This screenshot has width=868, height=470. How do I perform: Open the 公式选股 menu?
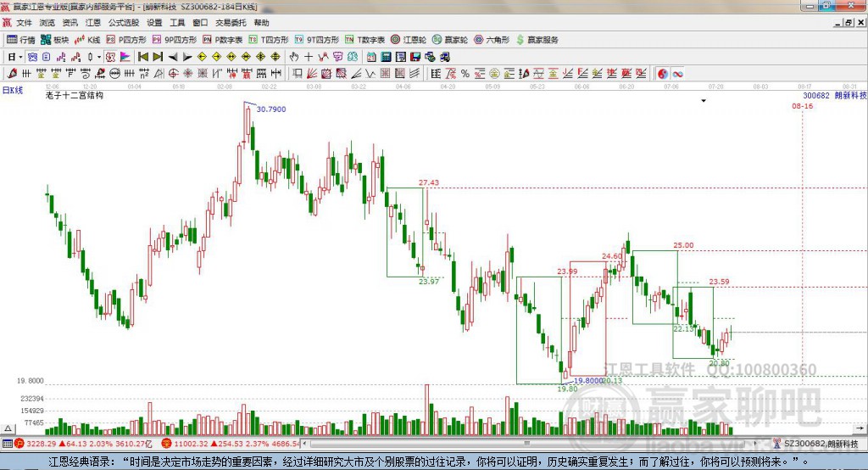click(124, 23)
